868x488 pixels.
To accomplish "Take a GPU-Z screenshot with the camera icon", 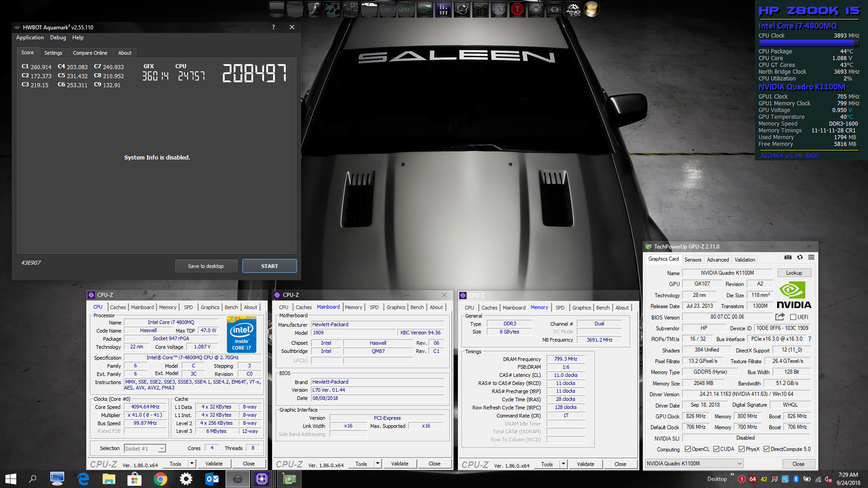I will (788, 257).
